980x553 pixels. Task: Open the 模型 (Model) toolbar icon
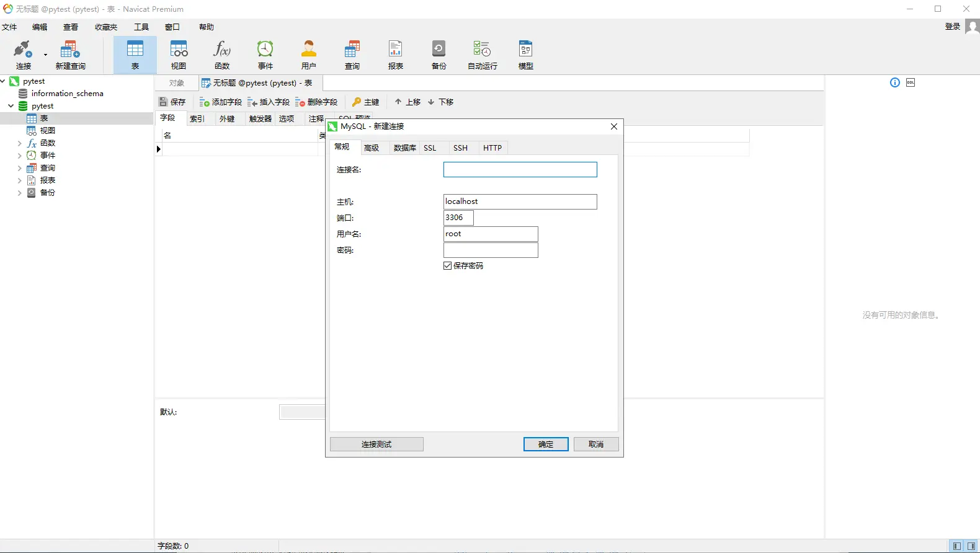[526, 55]
